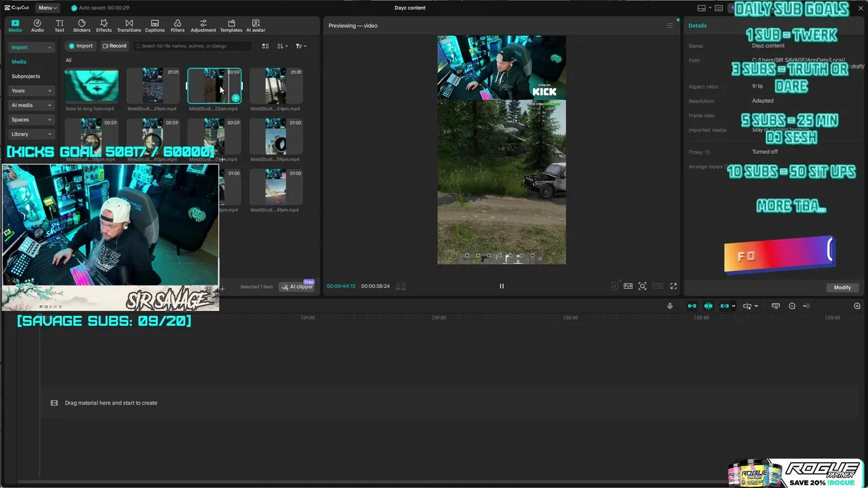Select the clip ending in 41pm.mp4
Viewport: 868px width, 488px height.
276,188
